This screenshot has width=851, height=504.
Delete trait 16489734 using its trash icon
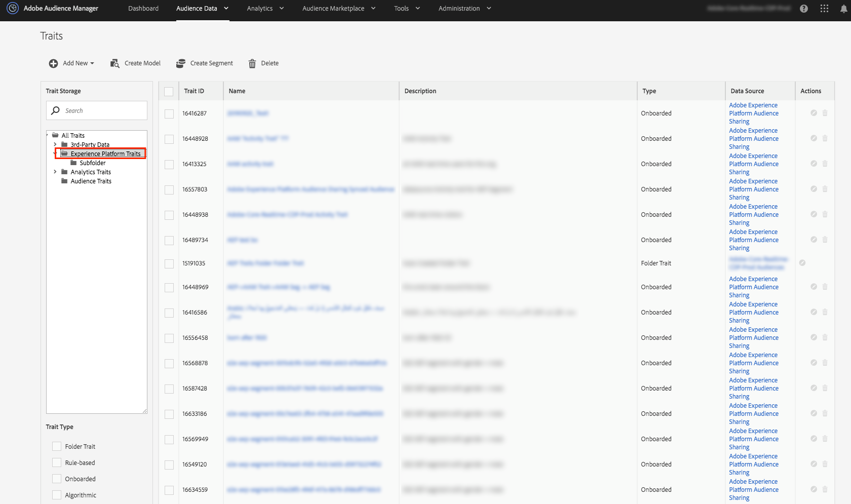click(x=825, y=240)
